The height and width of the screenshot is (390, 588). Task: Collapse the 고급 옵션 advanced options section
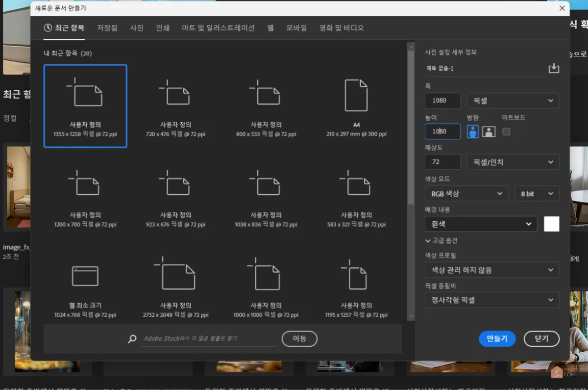(441, 241)
